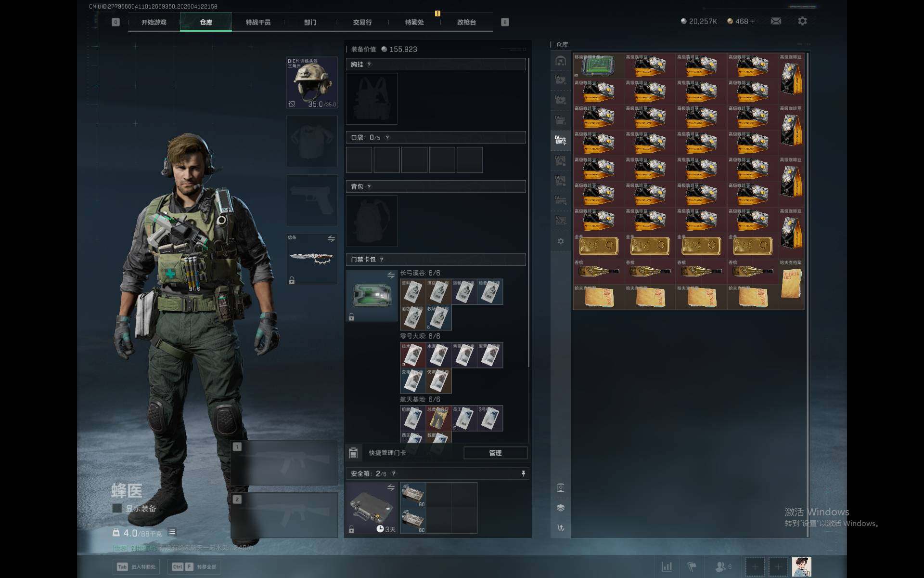Image resolution: width=924 pixels, height=578 pixels.
Task: Toggle the pin icon on 安全箱 header
Action: click(523, 473)
